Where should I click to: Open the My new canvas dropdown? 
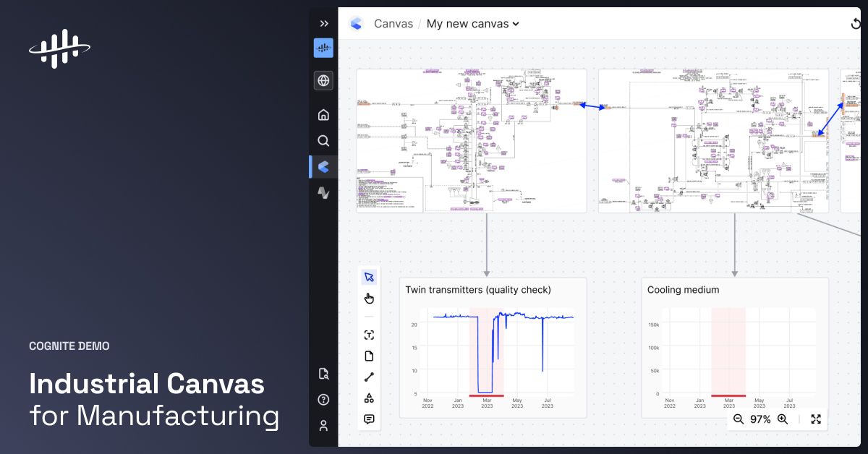tap(473, 23)
